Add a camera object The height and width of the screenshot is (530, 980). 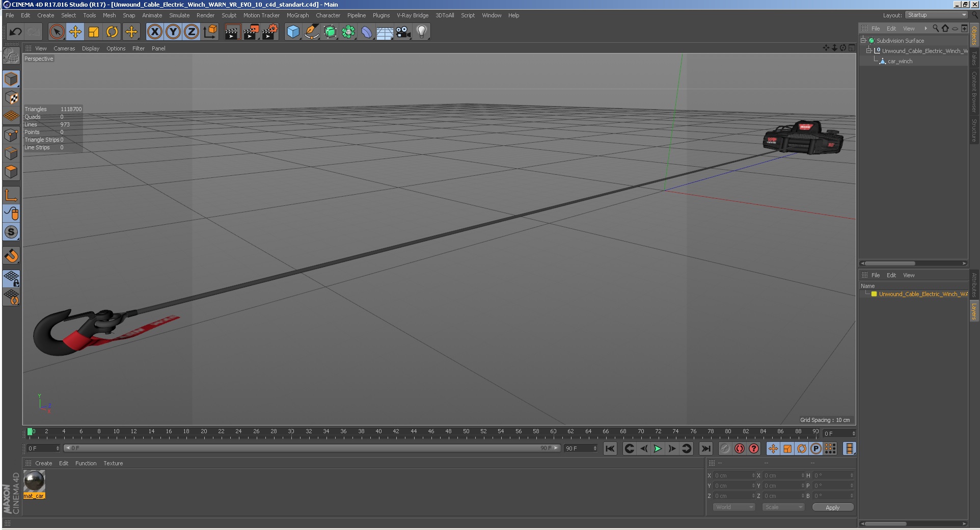[403, 32]
